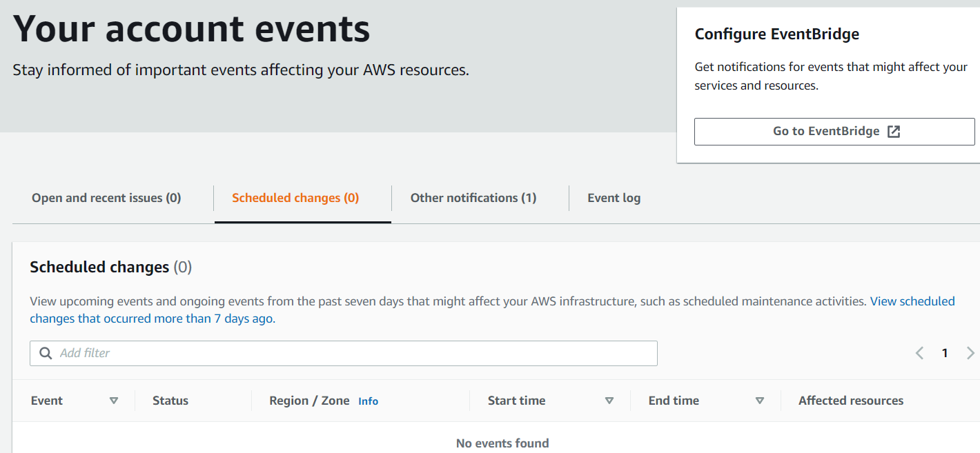Go to next page with right chevron
980x453 pixels.
[x=970, y=353]
